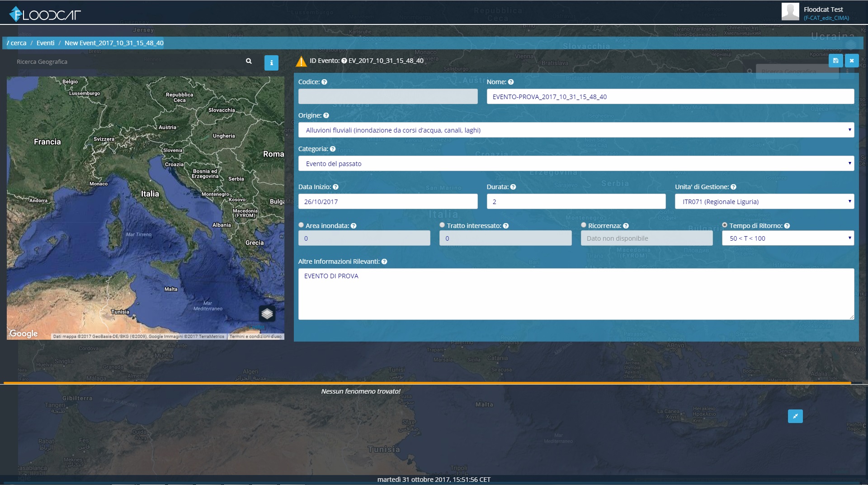Image resolution: width=868 pixels, height=485 pixels.
Task: Click the collapse panel arrows button
Action: (x=795, y=416)
